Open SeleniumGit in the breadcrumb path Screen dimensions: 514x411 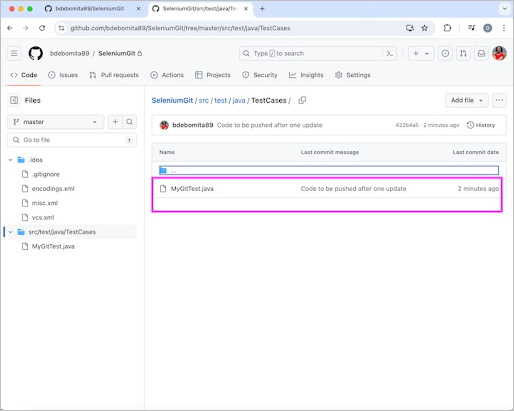pyautogui.click(x=172, y=100)
